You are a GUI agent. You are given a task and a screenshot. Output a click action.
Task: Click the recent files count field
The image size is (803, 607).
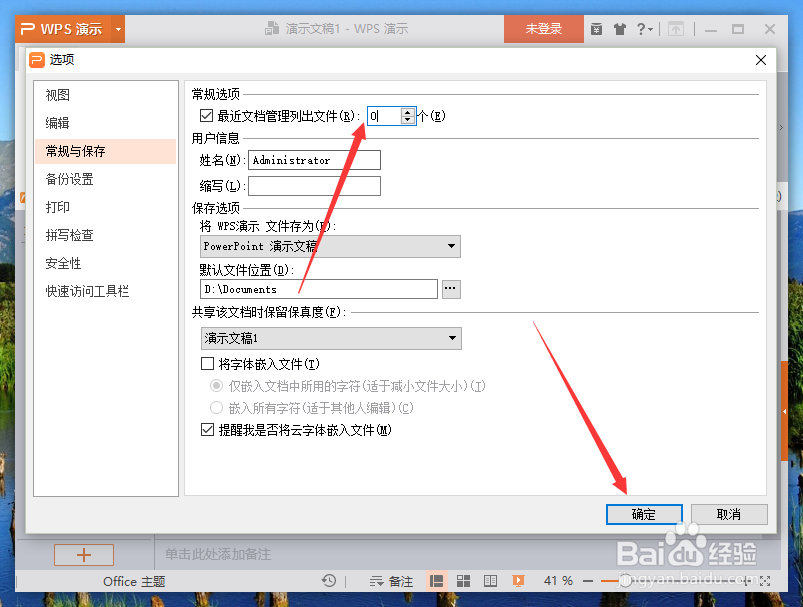384,116
